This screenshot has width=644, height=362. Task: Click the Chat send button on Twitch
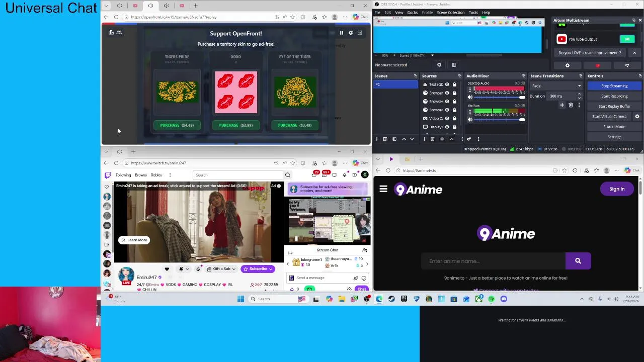tap(361, 289)
